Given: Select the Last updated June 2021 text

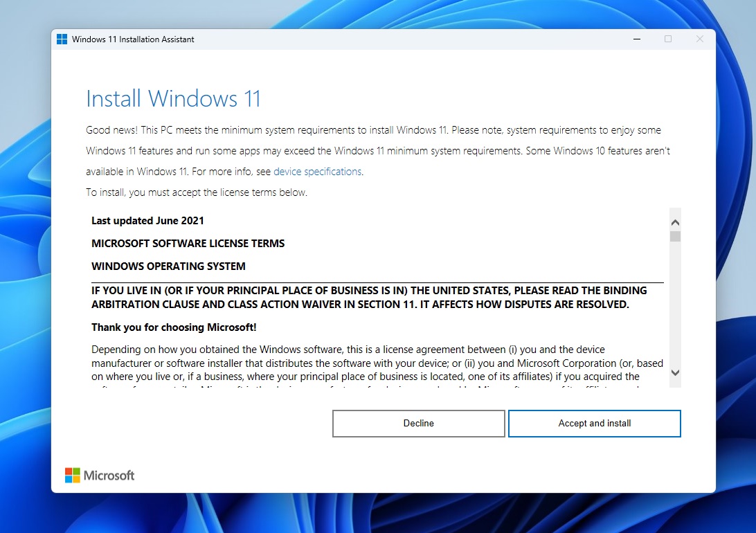Looking at the screenshot, I should point(147,220).
